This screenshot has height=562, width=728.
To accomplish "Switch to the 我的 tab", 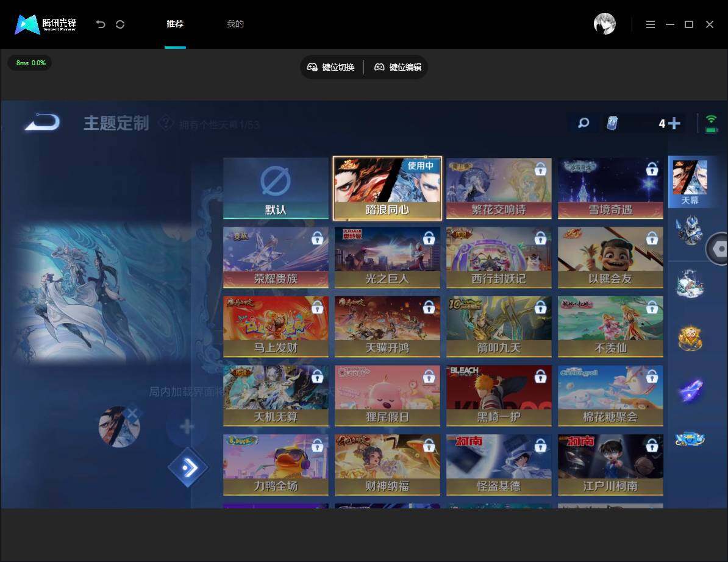I will pos(235,24).
